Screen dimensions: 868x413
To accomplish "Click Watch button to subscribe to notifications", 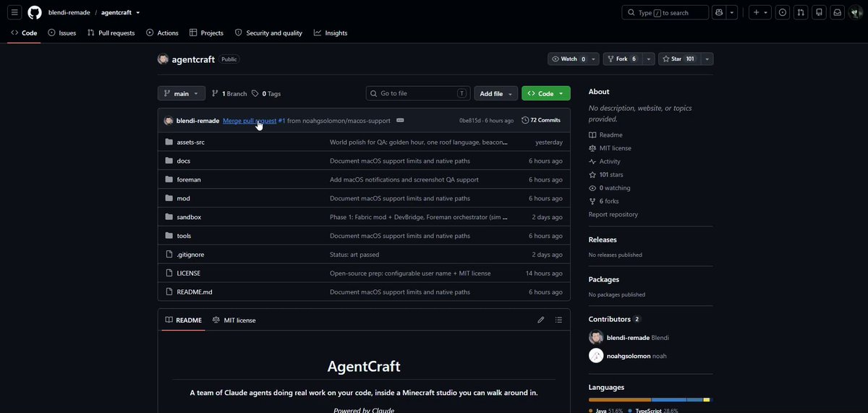I will click(x=568, y=59).
